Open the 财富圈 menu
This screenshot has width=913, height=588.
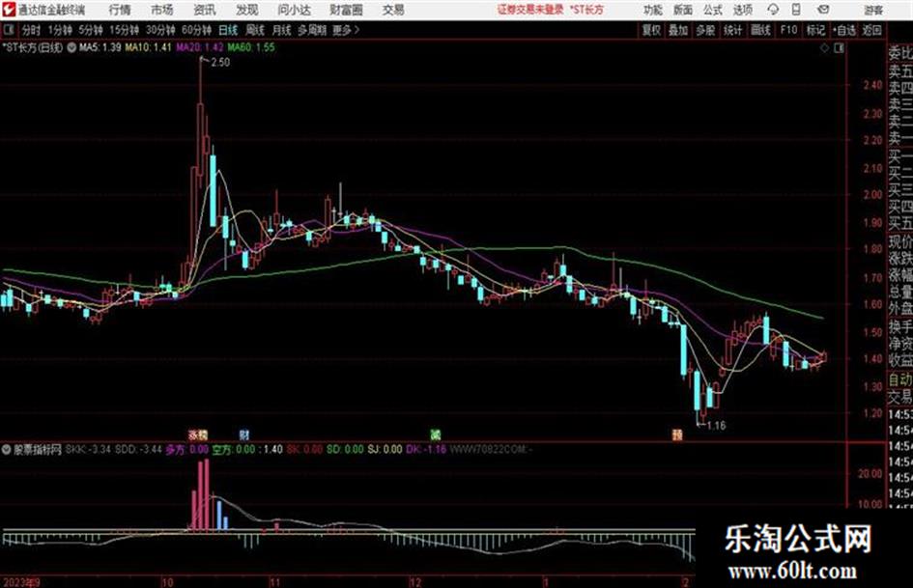pos(346,10)
